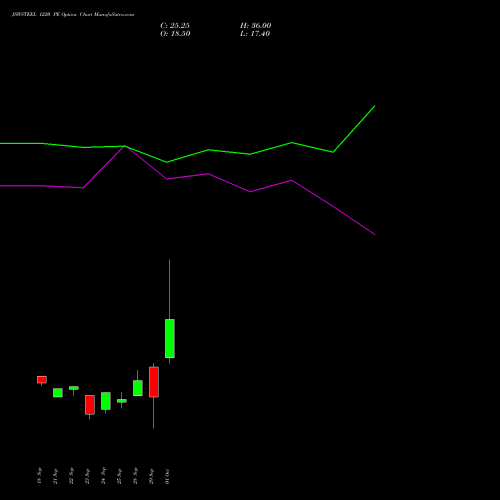The height and width of the screenshot is (500, 500).
Task: Select the 24 Sep date label
Action: 104,476
